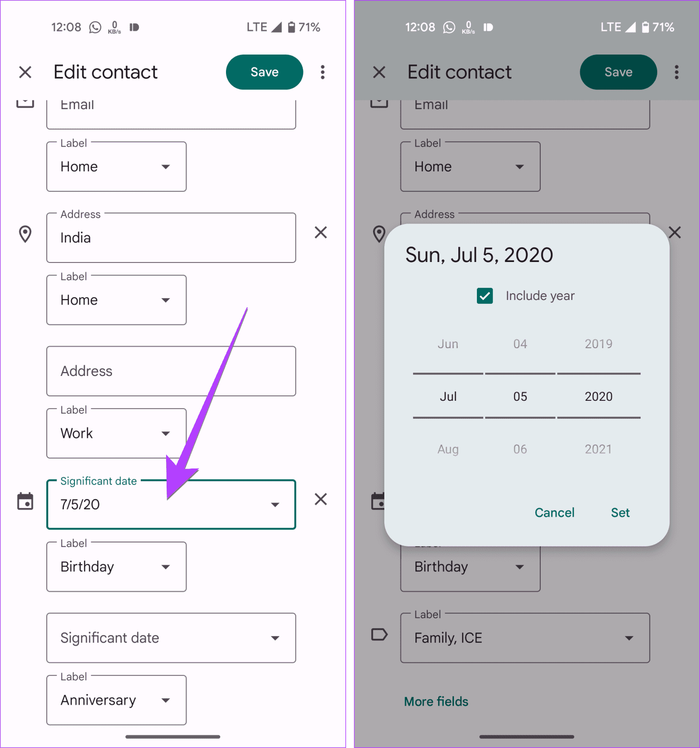This screenshot has height=748, width=700.
Task: Open the Family, ICE label dropdown
Action: coord(525,638)
